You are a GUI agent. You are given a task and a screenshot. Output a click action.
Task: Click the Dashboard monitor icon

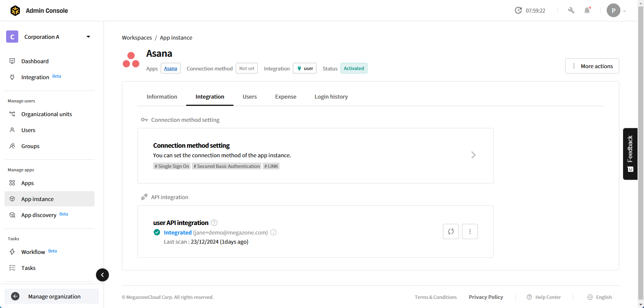pos(12,61)
